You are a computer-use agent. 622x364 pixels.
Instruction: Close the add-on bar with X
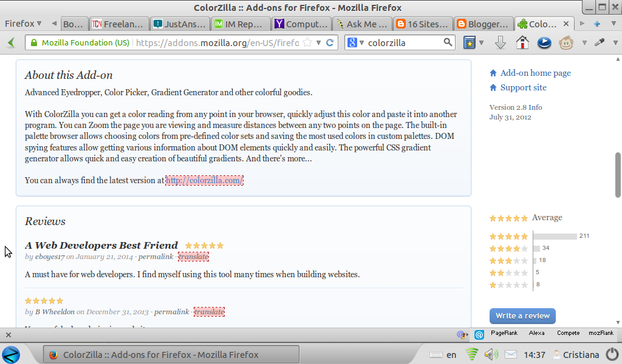click(x=9, y=335)
